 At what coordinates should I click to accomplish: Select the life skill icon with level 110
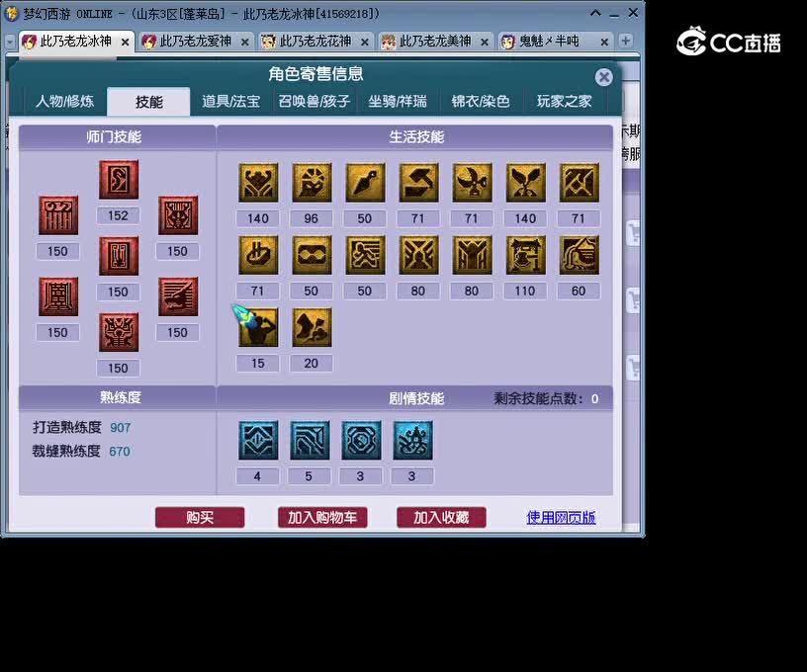pos(525,255)
